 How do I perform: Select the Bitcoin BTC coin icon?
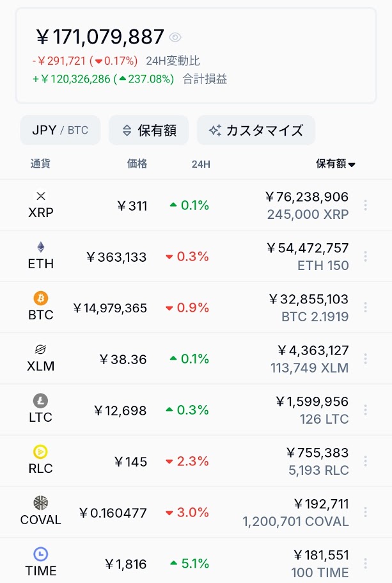[41, 298]
